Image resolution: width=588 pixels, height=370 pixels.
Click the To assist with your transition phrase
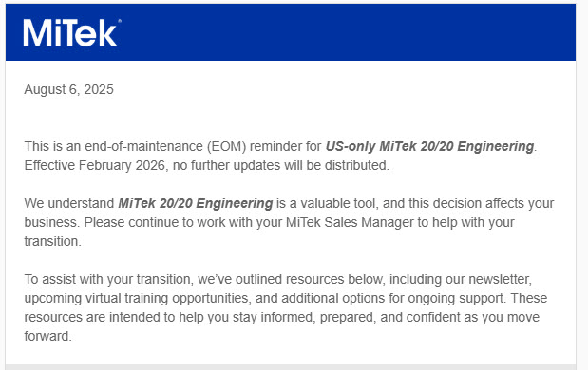tap(108, 279)
